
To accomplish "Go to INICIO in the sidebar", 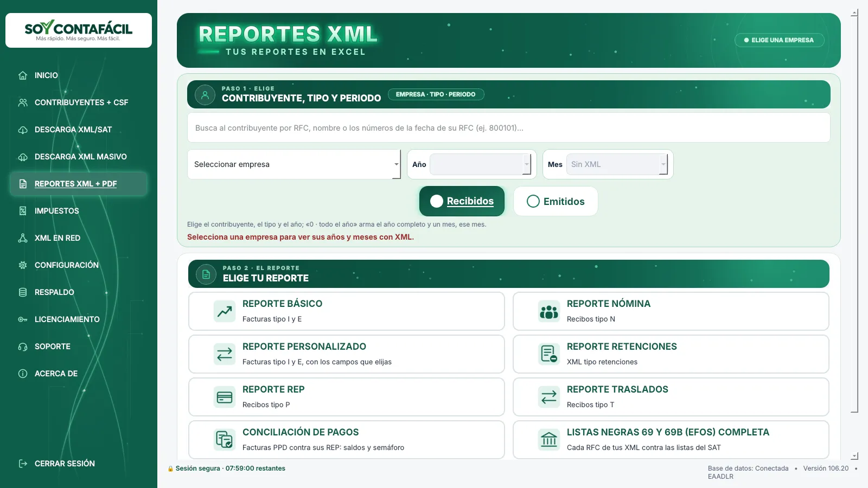I will [79, 75].
